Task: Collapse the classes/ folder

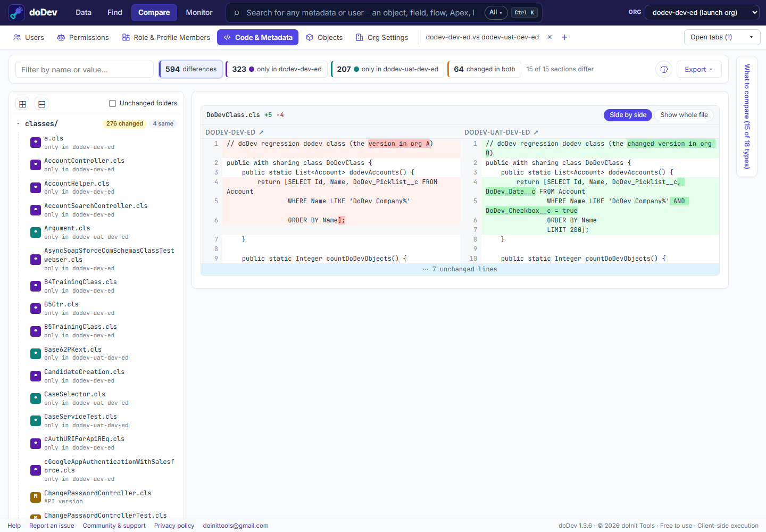Action: coord(18,123)
